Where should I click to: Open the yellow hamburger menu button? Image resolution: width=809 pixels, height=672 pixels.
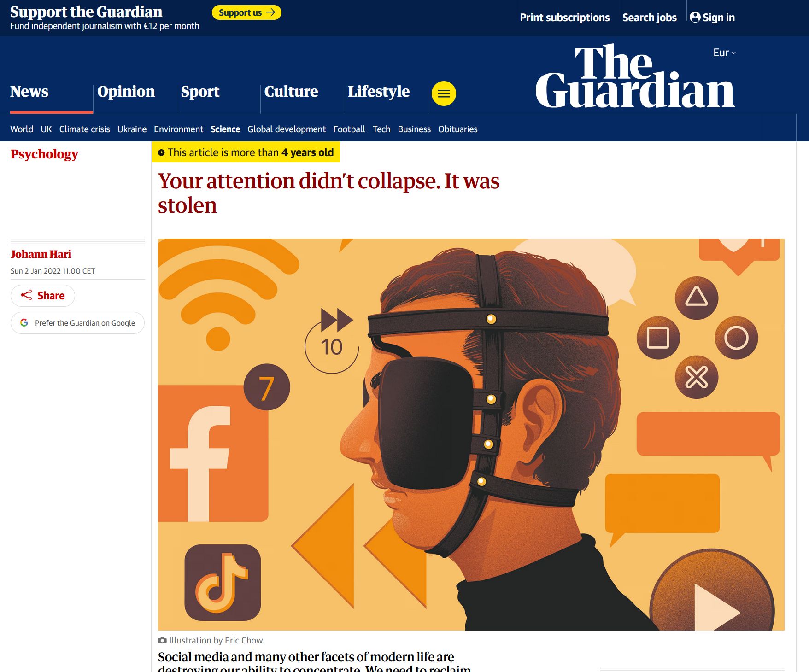(x=444, y=93)
